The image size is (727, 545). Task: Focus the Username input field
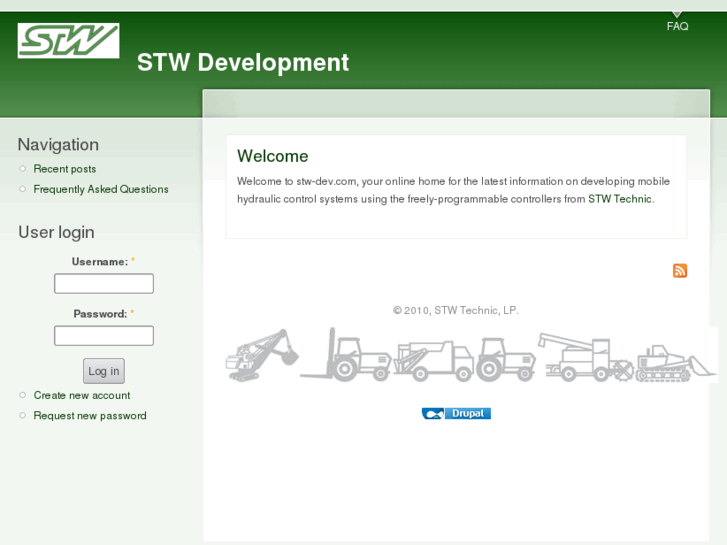coord(104,283)
